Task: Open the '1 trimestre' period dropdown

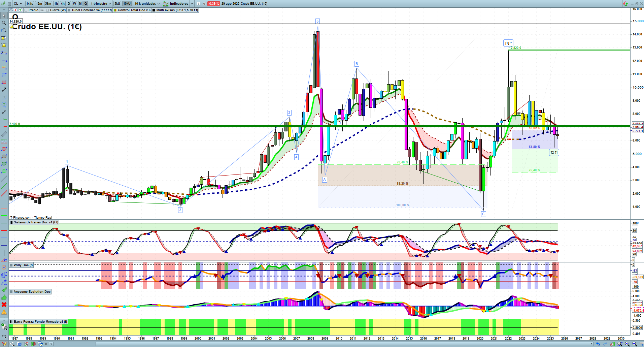Action: point(101,4)
